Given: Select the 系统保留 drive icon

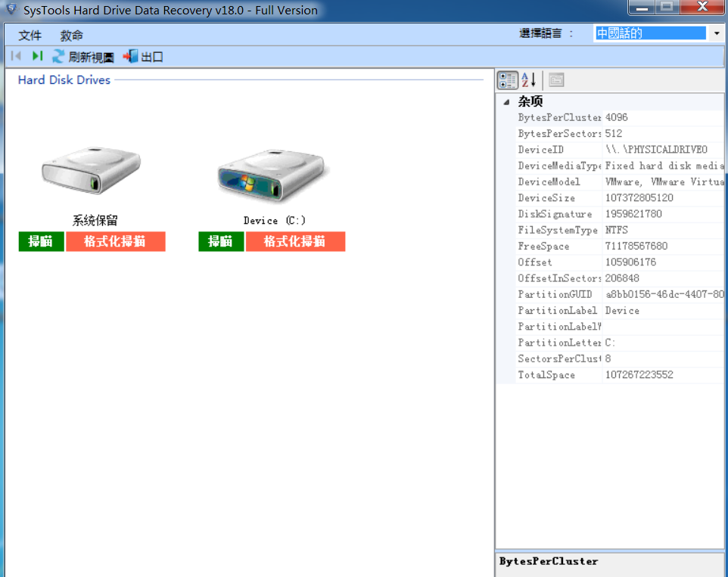Looking at the screenshot, I should 92,169.
